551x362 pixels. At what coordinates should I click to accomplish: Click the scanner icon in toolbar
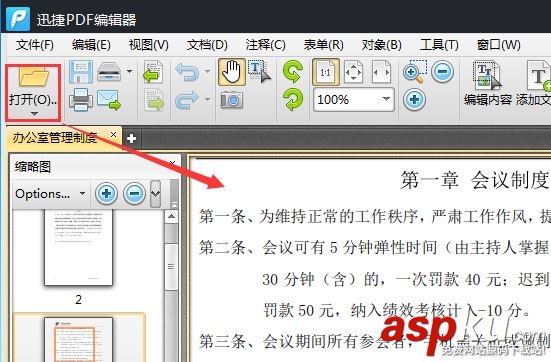pyautogui.click(x=109, y=72)
